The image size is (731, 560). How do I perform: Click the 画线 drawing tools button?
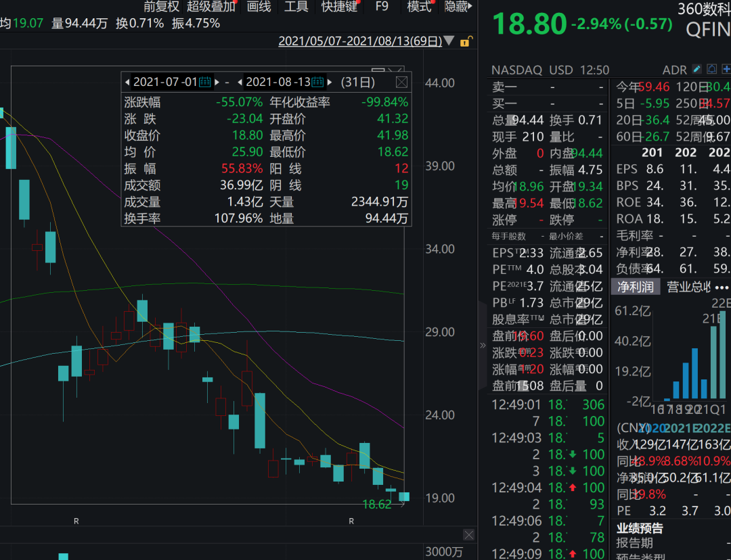point(259,7)
